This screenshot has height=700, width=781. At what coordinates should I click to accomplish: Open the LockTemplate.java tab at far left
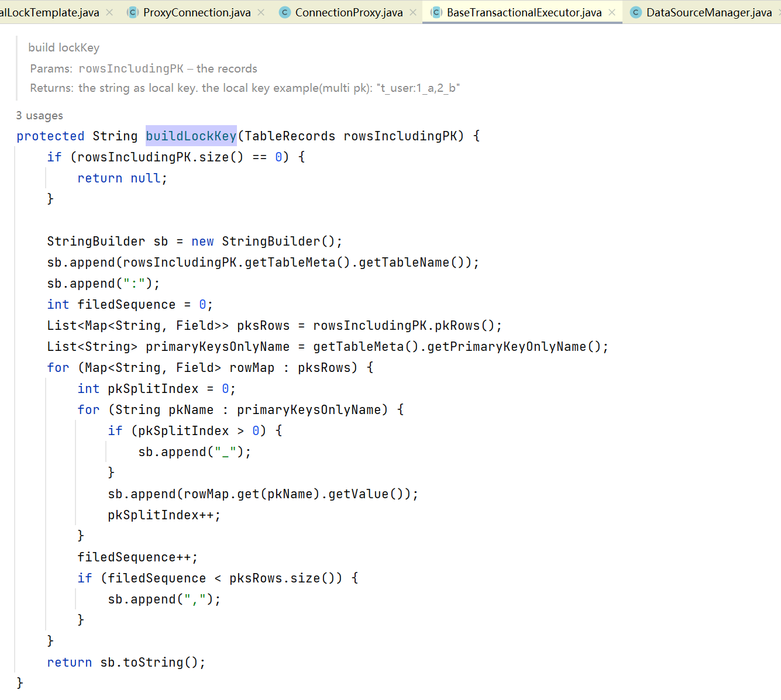coord(50,12)
